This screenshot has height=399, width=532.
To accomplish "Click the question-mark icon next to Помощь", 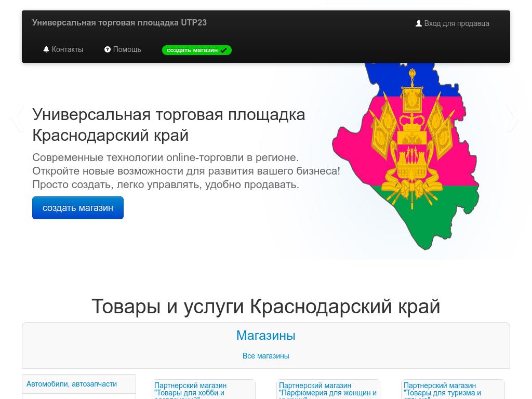I will [x=107, y=49].
